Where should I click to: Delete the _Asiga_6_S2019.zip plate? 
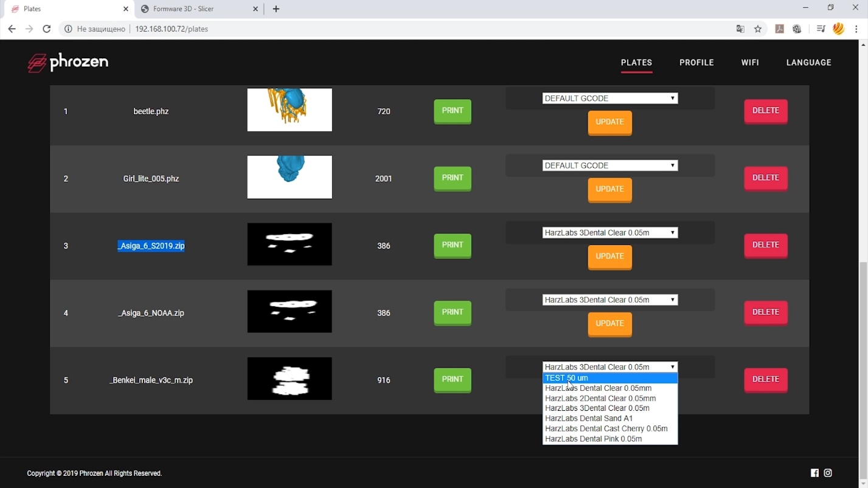tap(765, 246)
